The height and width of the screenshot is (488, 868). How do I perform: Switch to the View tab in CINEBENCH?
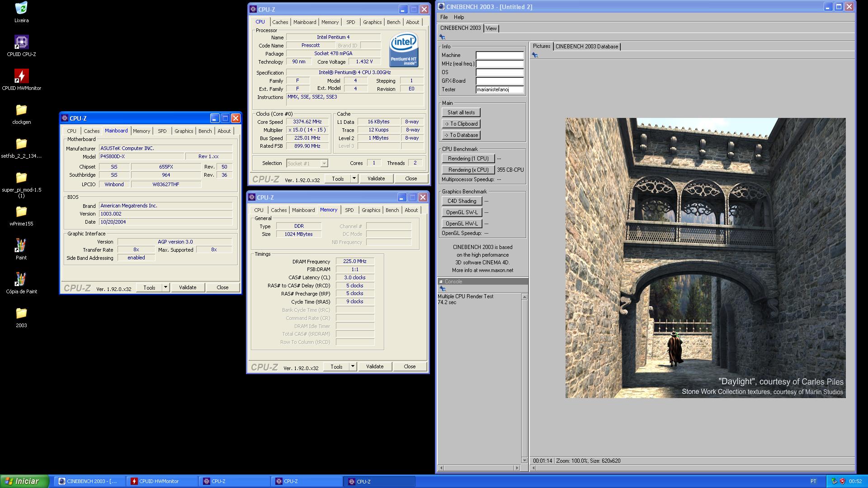(x=491, y=28)
